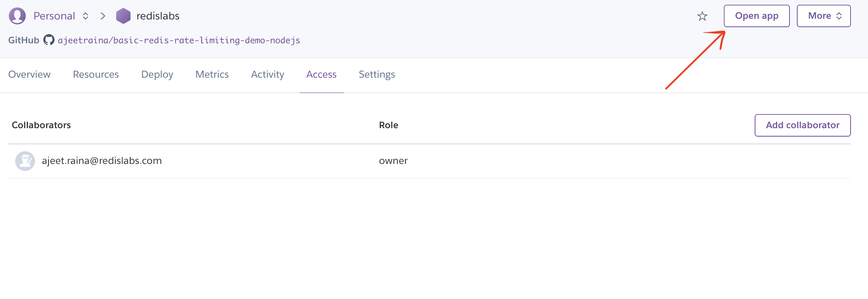Open the Personal team switcher dropdown

pos(61,16)
